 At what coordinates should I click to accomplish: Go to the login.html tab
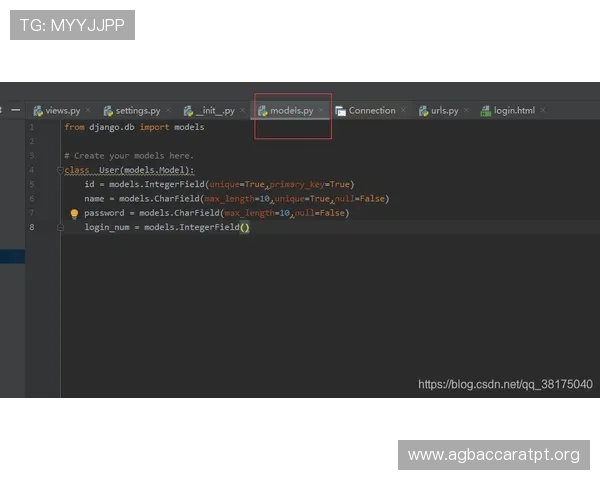[x=514, y=111]
